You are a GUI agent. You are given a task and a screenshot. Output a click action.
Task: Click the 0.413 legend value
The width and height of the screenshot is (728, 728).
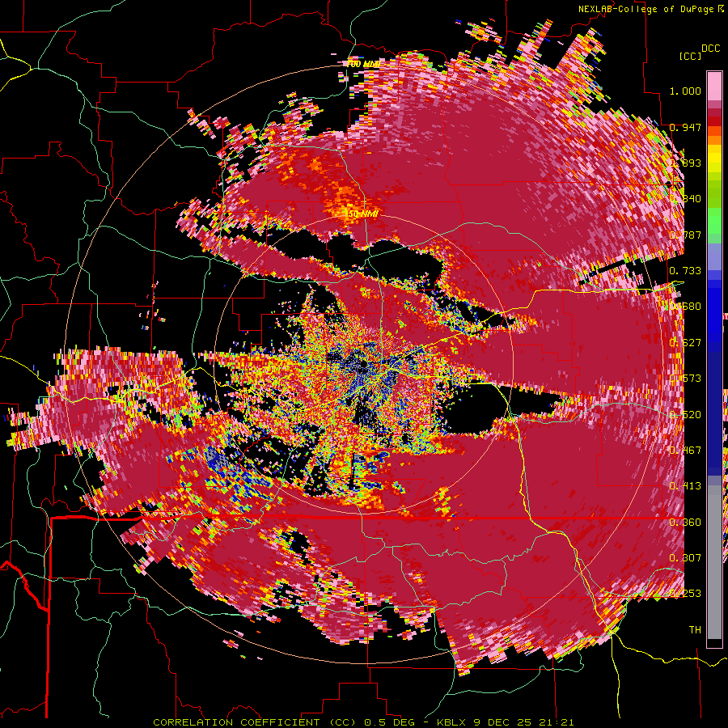coord(685,486)
